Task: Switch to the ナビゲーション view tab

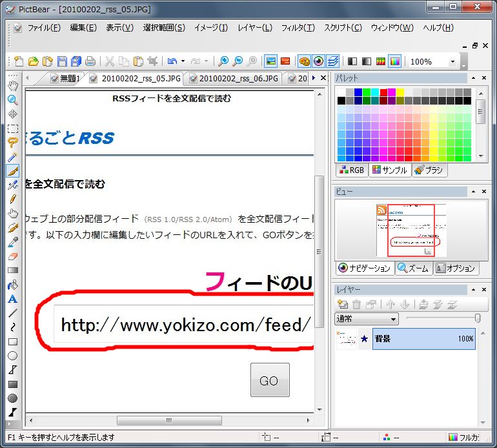Action: tap(365, 269)
